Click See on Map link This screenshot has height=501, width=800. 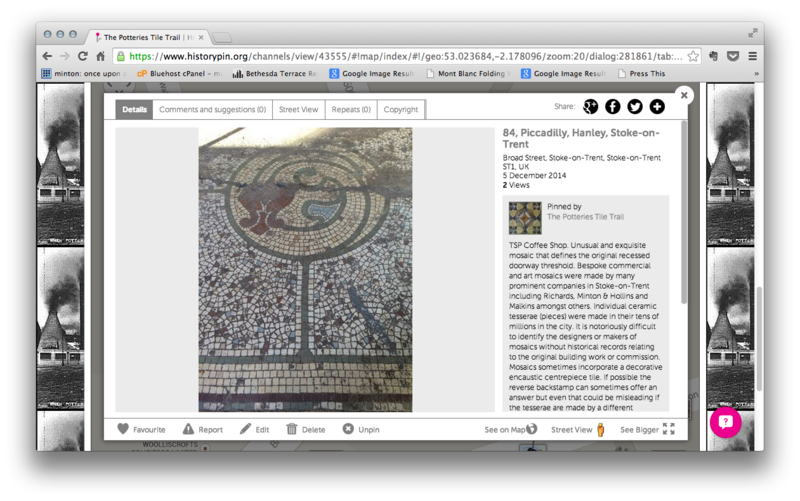coord(510,430)
